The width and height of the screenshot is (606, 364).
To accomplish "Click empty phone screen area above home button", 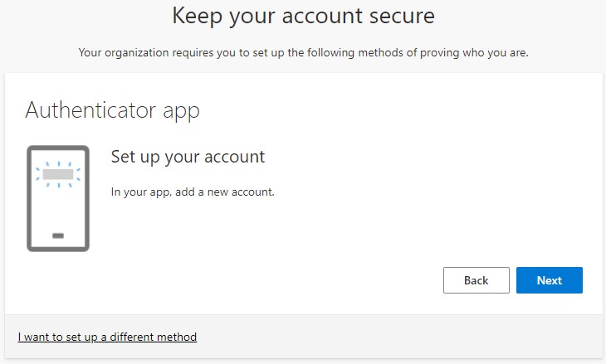I will 58,210.
